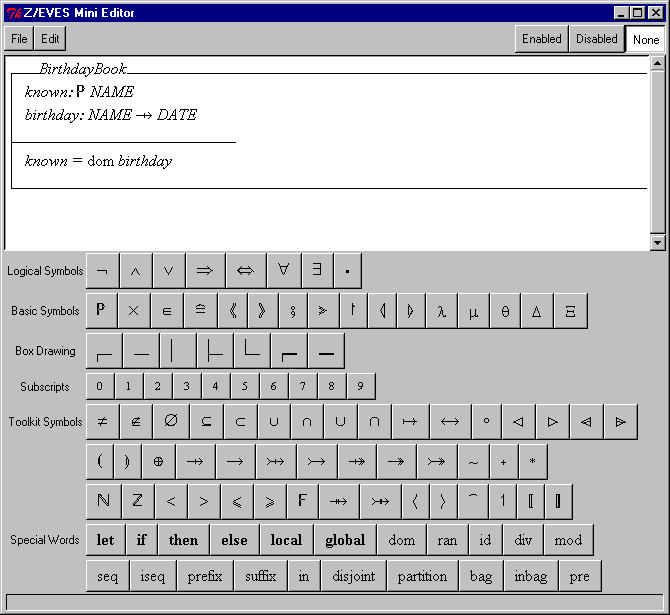Select the None mode option
This screenshot has height=615, width=670.
pyautogui.click(x=646, y=40)
